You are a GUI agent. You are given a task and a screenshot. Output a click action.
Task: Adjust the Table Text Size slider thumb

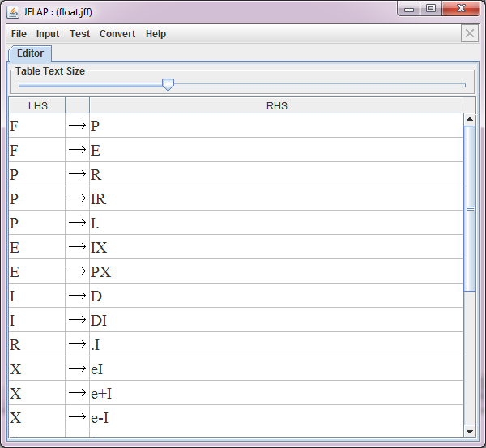click(168, 84)
